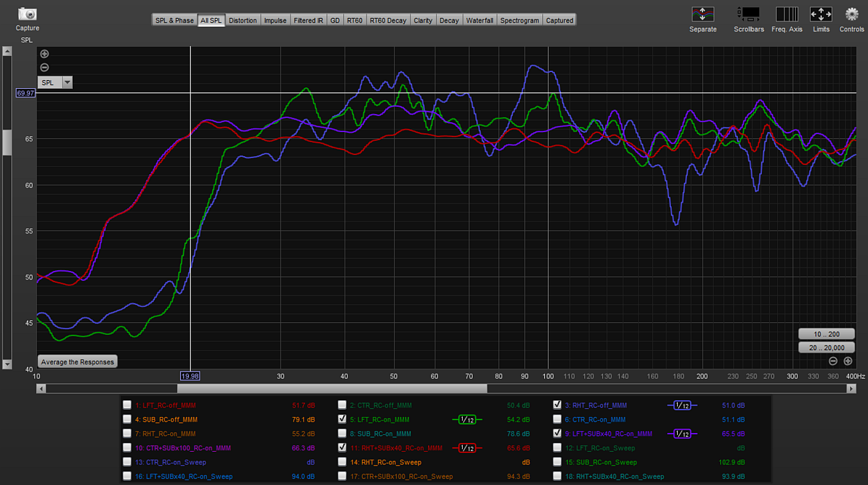Open the Controls gear icon
The height and width of the screenshot is (485, 868).
(x=852, y=14)
